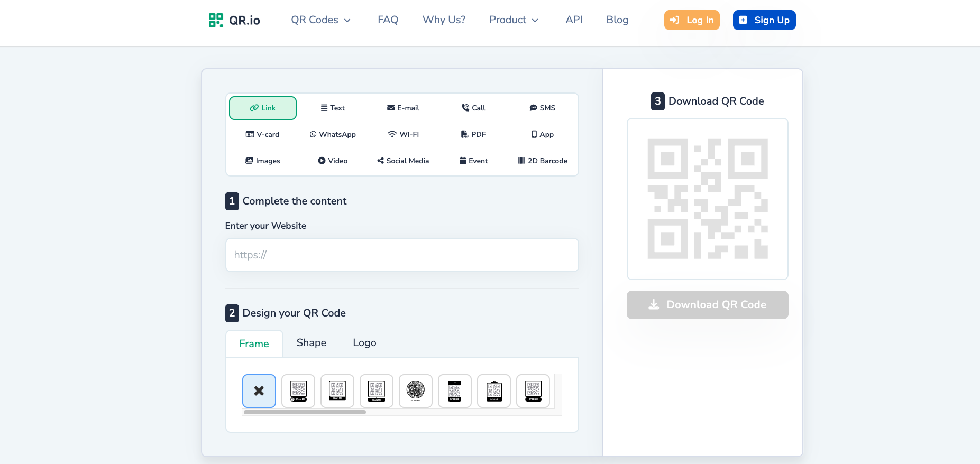Choose the 2D Barcode type
Image resolution: width=980 pixels, height=464 pixels.
(542, 161)
